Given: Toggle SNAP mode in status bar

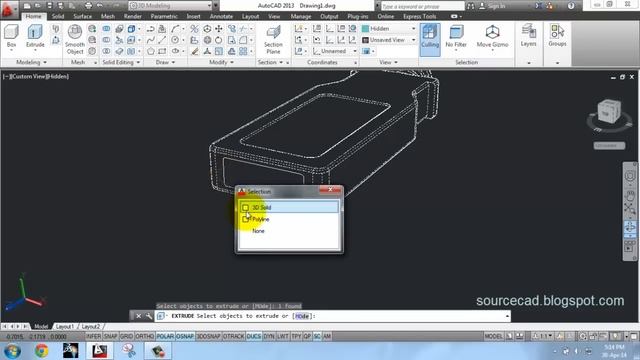Looking at the screenshot, I should click(x=110, y=336).
